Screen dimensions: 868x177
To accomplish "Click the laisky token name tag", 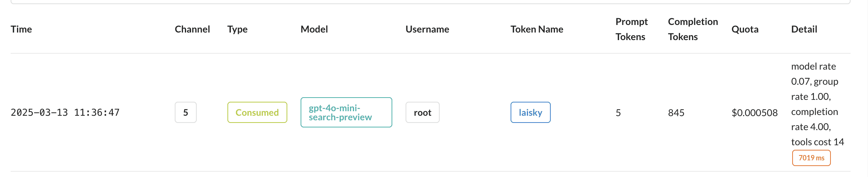I will (x=530, y=112).
